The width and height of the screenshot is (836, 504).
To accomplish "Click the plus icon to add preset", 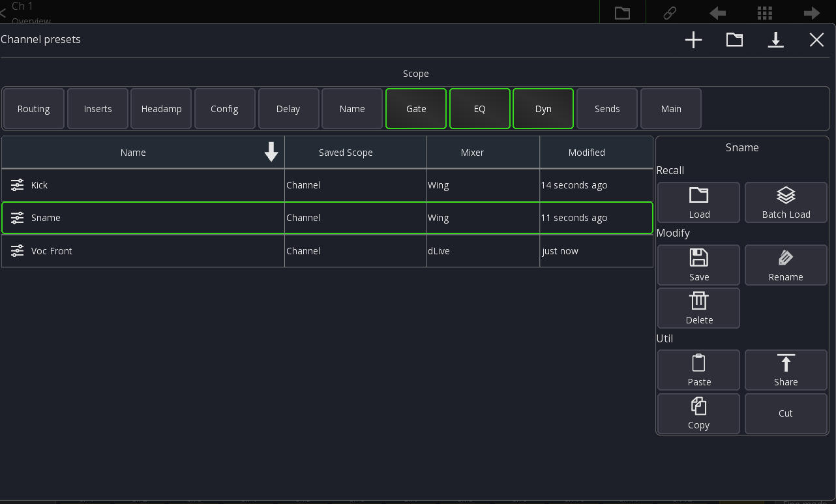I will click(x=693, y=40).
